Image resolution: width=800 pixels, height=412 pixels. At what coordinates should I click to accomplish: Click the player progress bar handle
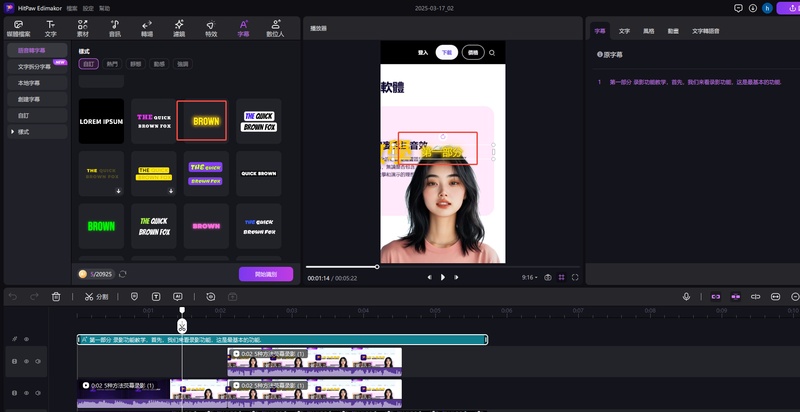point(377,266)
